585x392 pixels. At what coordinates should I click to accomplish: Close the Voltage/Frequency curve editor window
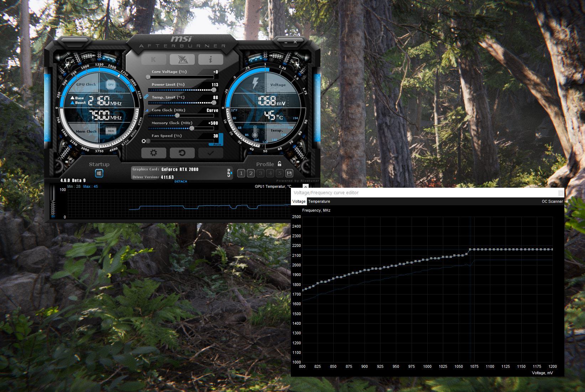[x=561, y=193]
